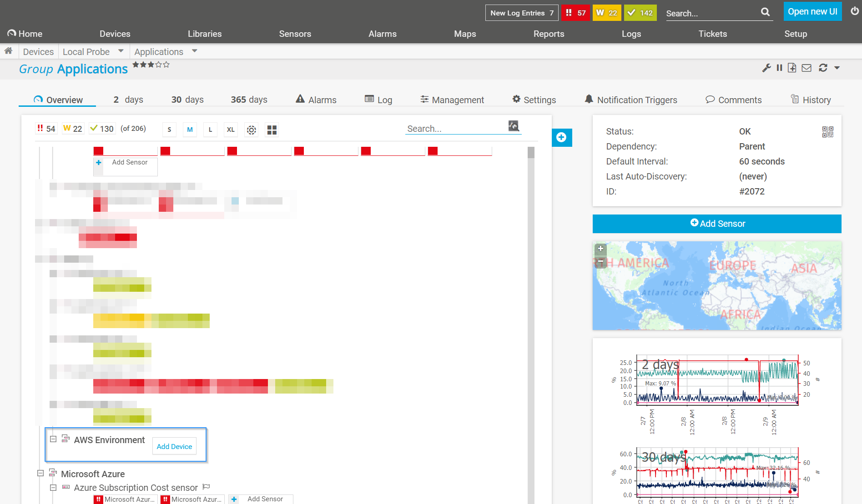862x504 pixels.
Task: Pause monitoring with the pause icon
Action: pyautogui.click(x=779, y=68)
